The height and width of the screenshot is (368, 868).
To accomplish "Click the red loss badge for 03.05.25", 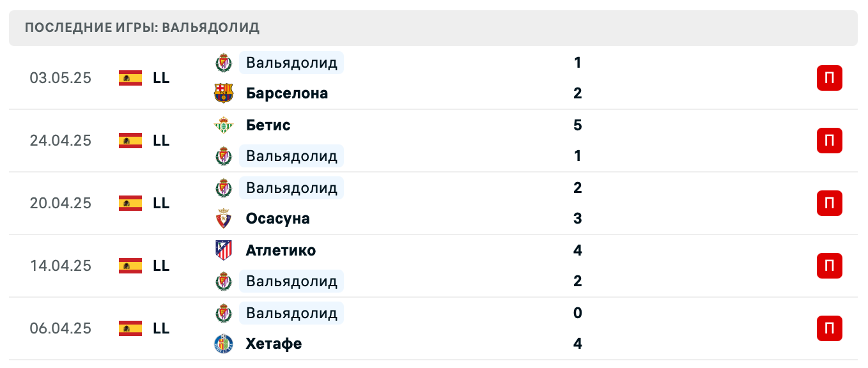I will click(x=829, y=78).
